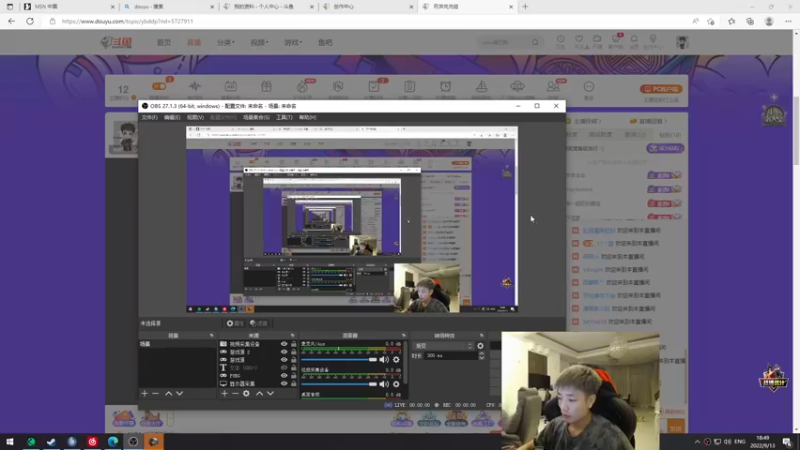Mute the first mixer audio track speaker
The image size is (800, 450).
coord(384,360)
